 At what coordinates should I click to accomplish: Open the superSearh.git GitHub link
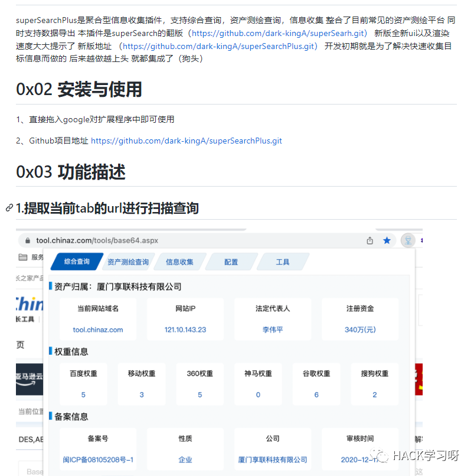(277, 33)
